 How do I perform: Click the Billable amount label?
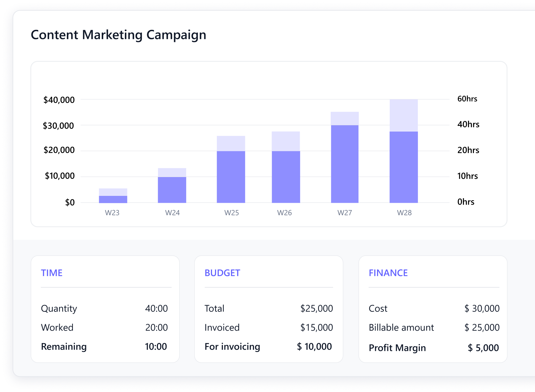(x=401, y=327)
